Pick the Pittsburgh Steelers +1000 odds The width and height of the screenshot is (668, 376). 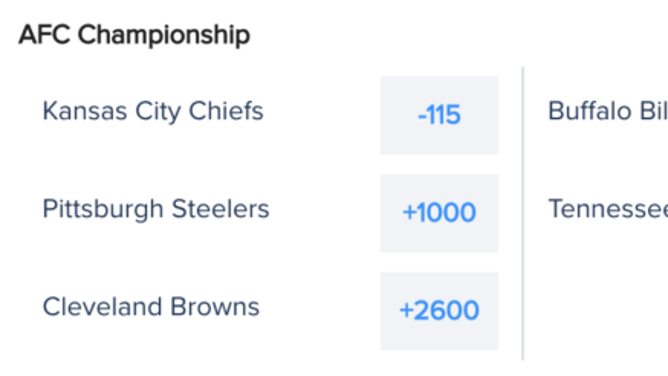(x=439, y=213)
